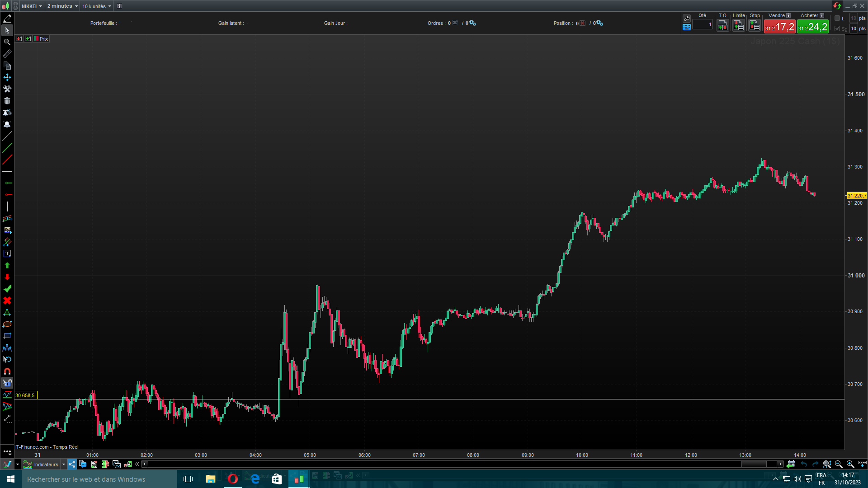868x488 pixels.
Task: Expand the 10 k unités dropdown
Action: click(x=97, y=6)
